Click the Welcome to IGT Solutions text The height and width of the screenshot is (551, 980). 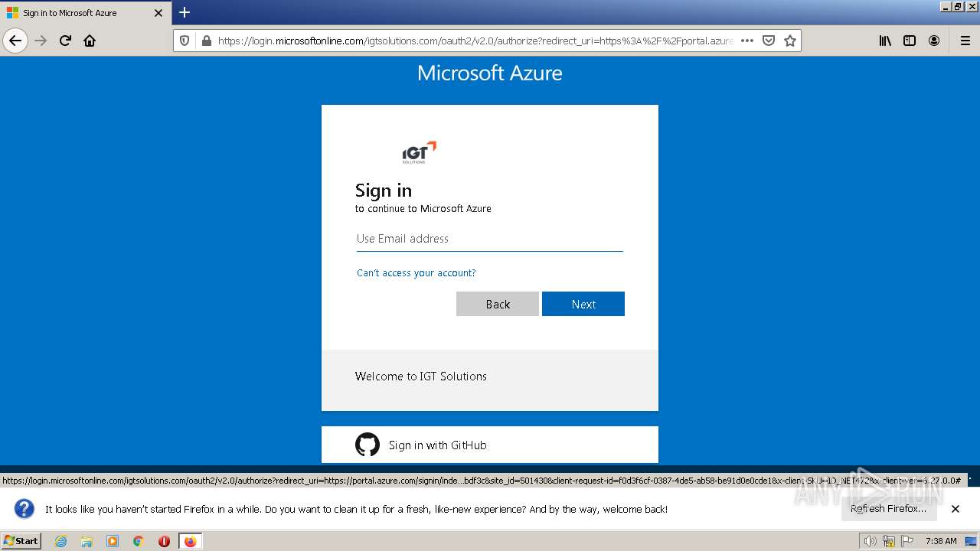[x=421, y=377]
